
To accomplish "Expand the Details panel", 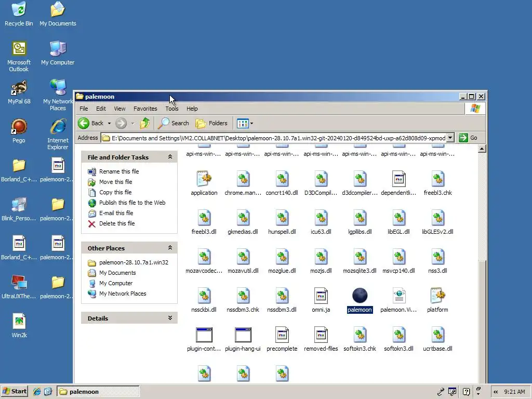I will [170, 318].
